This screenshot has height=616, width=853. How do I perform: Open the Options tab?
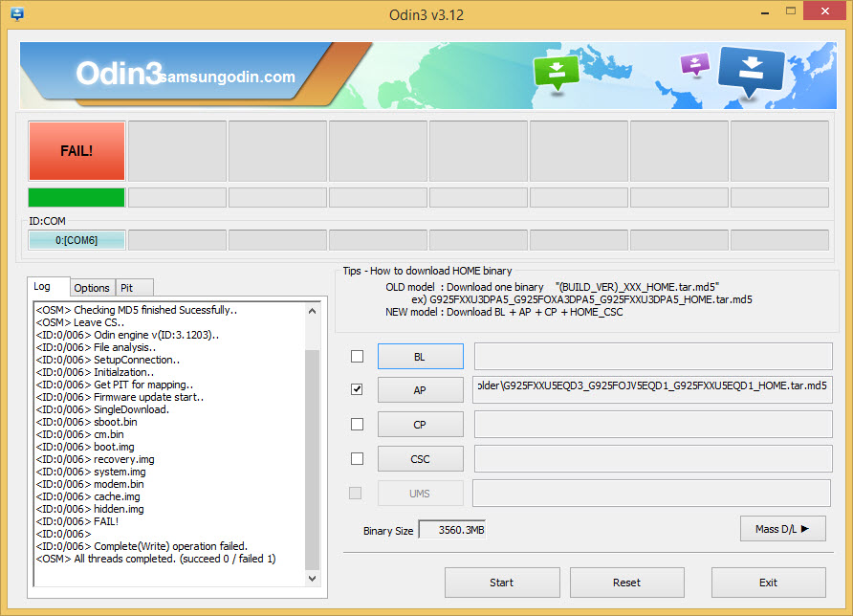tap(92, 288)
